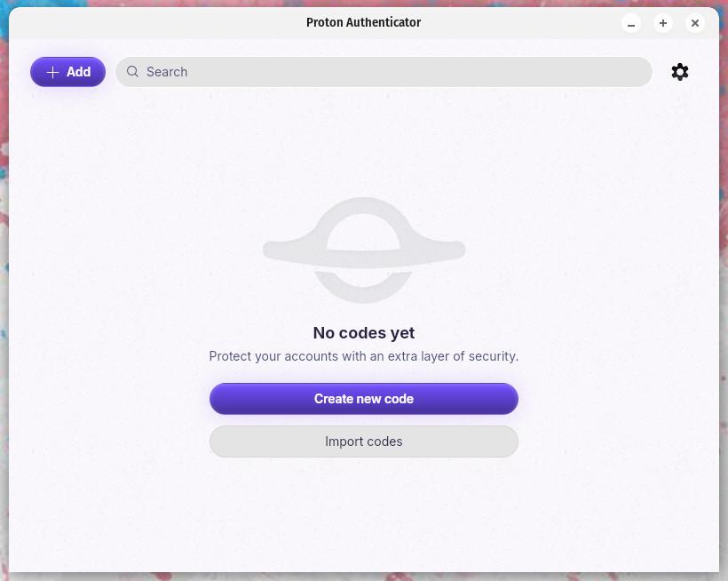Screen dimensions: 728x581
Task: Click the "No codes yet" heading
Action: tap(364, 333)
